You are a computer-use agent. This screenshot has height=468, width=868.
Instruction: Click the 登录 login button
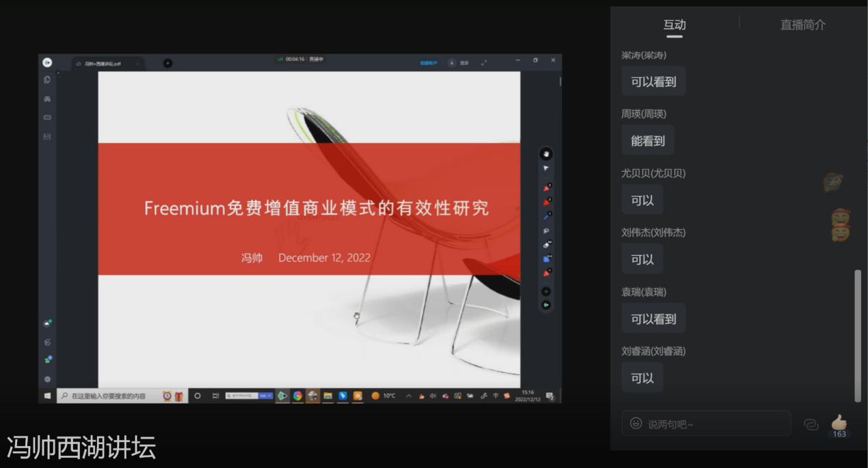[460, 63]
